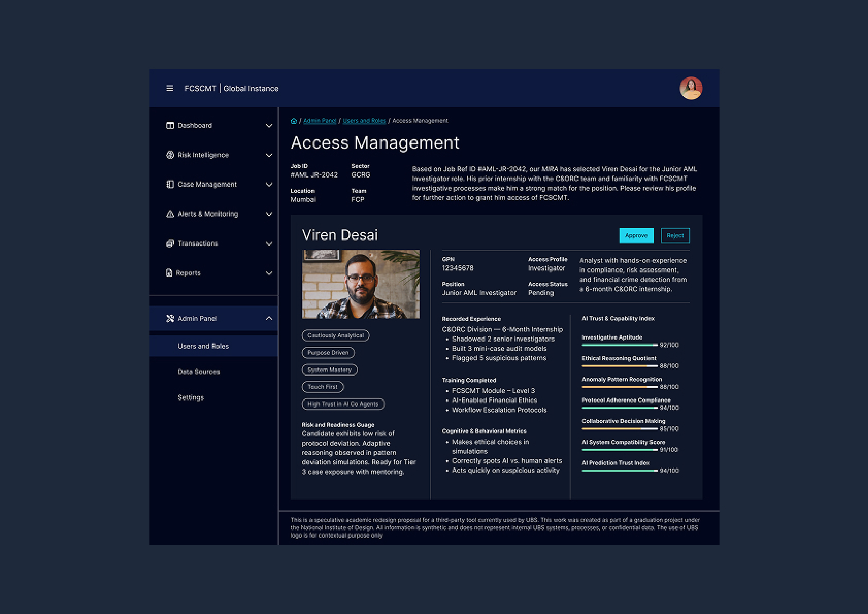Image resolution: width=868 pixels, height=614 pixels.
Task: Click the Alerts & Monitoring warning icon
Action: [170, 214]
